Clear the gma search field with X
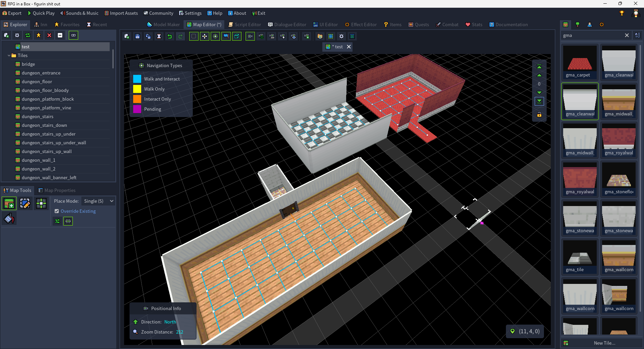The width and height of the screenshot is (644, 349). pyautogui.click(x=627, y=35)
